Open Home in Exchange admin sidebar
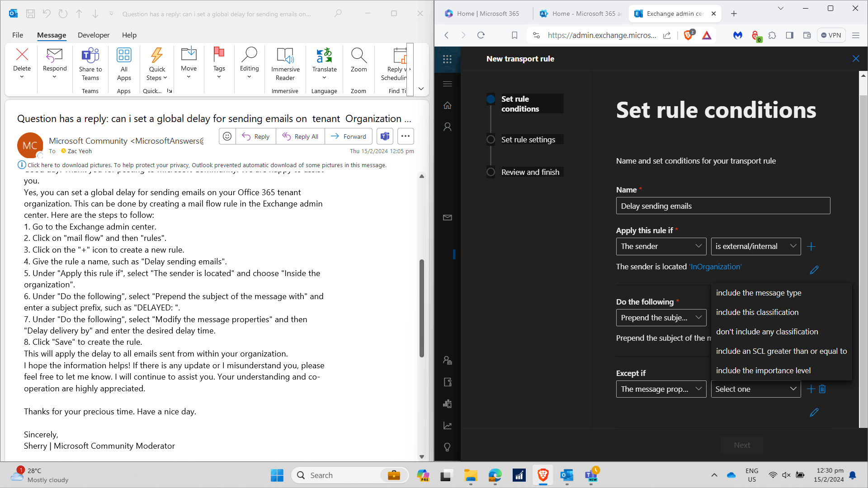The image size is (868, 488). (x=447, y=105)
